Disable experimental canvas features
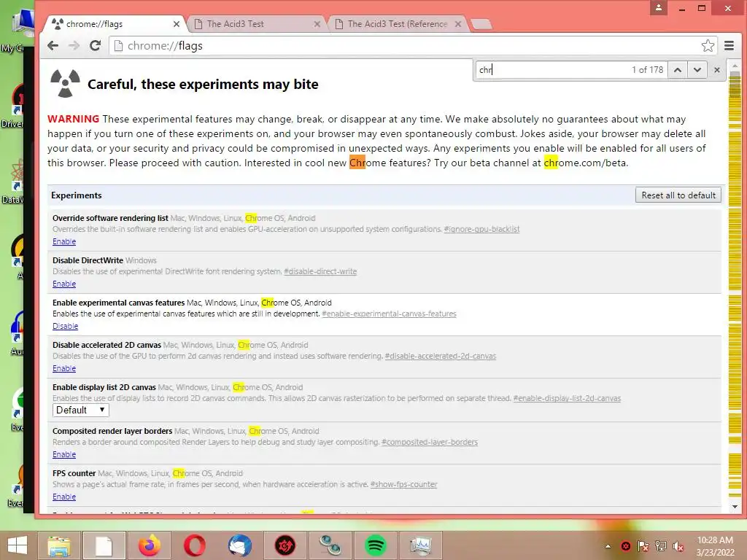Viewport: 747px width, 560px height. click(x=65, y=326)
